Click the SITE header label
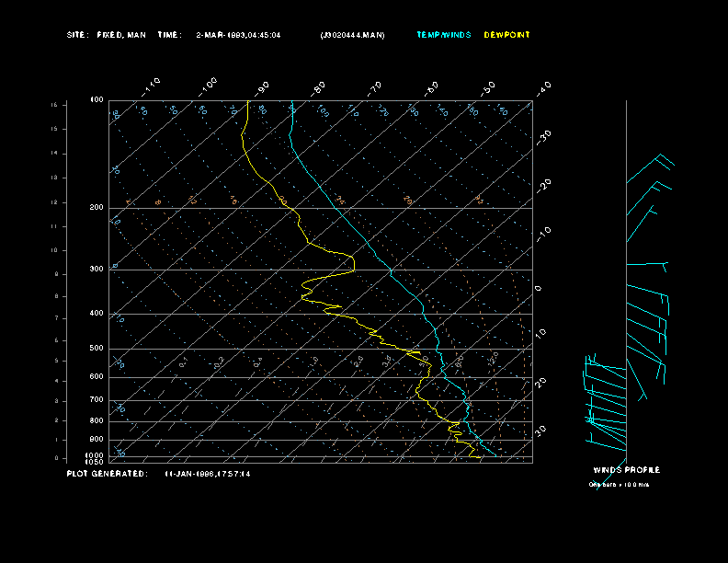728x563 pixels. (x=77, y=35)
